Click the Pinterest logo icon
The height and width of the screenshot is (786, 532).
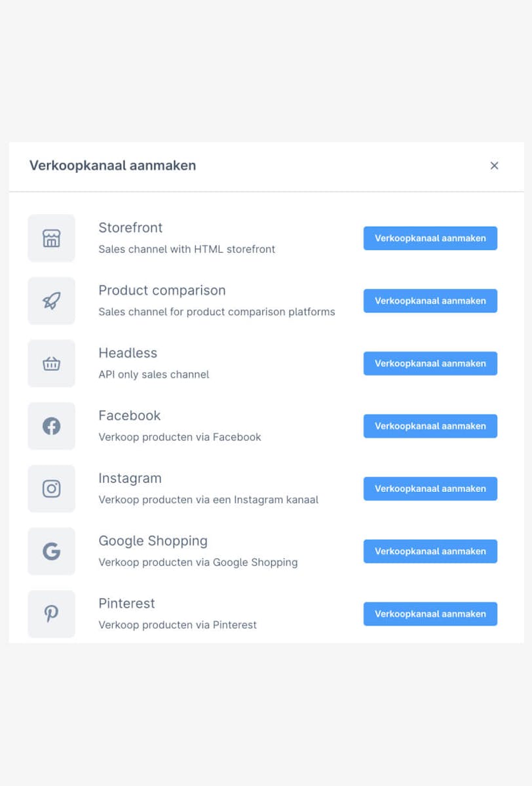coord(51,614)
